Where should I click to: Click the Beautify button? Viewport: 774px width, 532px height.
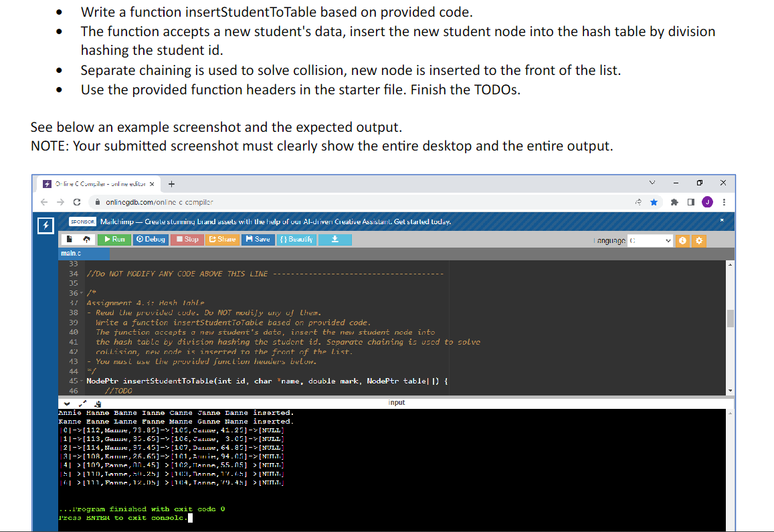click(x=296, y=239)
